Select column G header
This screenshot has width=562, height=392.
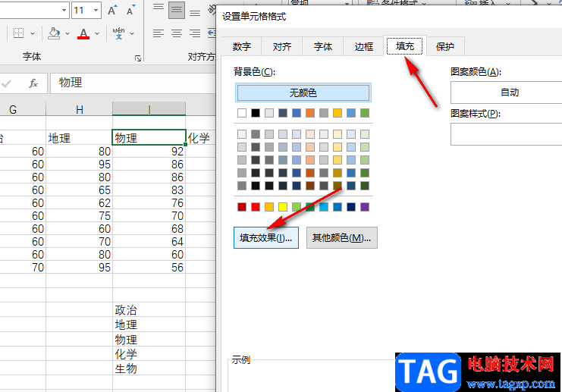click(x=23, y=109)
